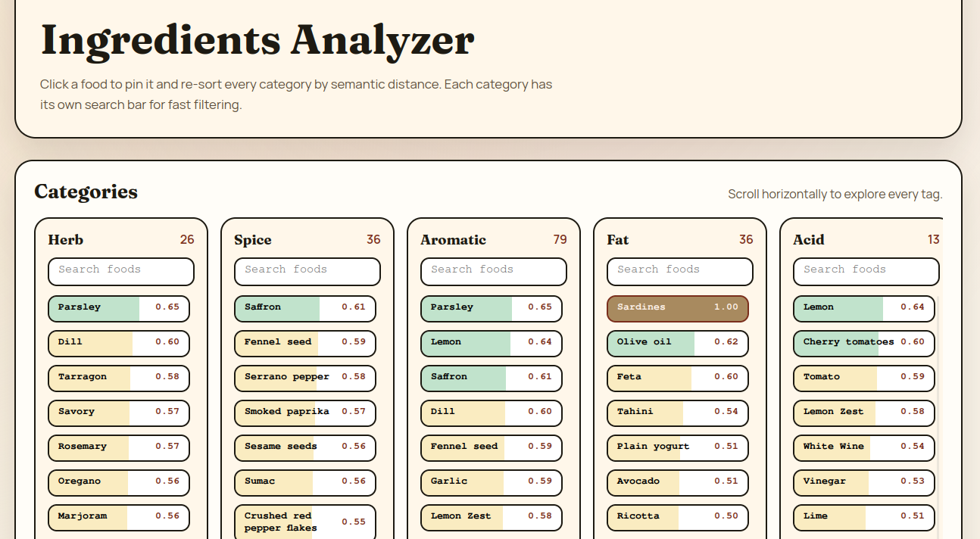Pin Lemon in the Acid category

[x=863, y=309]
